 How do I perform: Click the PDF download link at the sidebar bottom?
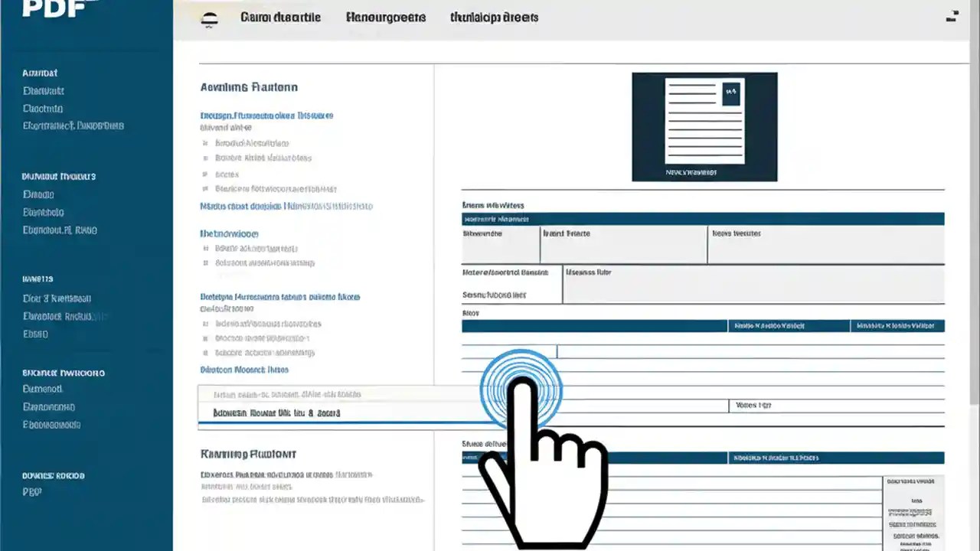coord(31,491)
